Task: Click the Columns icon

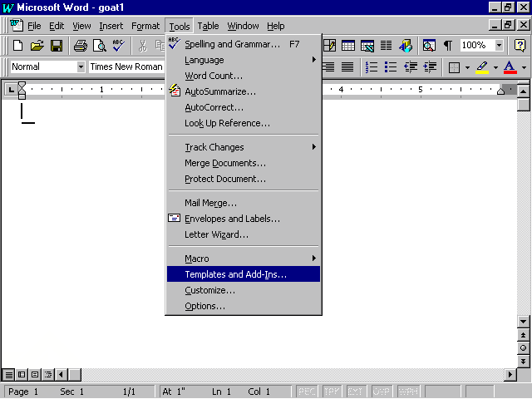Action: (x=386, y=45)
